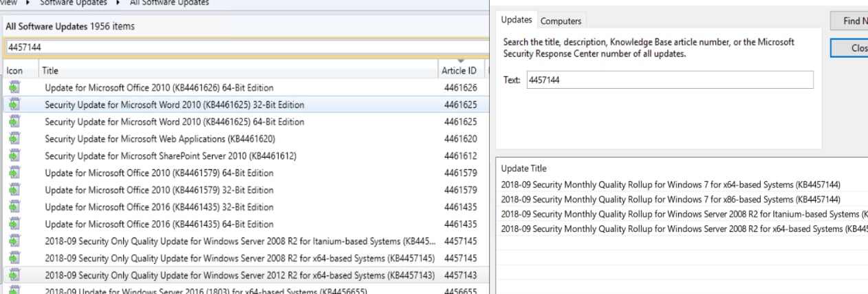
Task: Open Software Updates breadcrumb segment
Action: click(x=74, y=3)
